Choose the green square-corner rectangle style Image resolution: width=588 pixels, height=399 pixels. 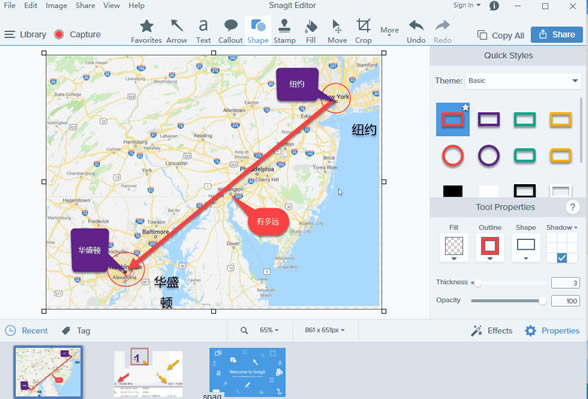click(x=525, y=120)
